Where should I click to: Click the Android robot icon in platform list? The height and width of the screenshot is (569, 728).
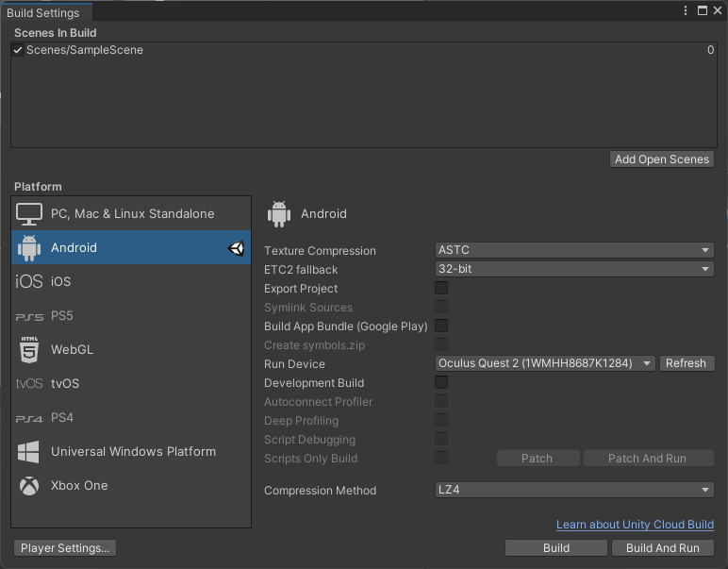click(x=29, y=247)
